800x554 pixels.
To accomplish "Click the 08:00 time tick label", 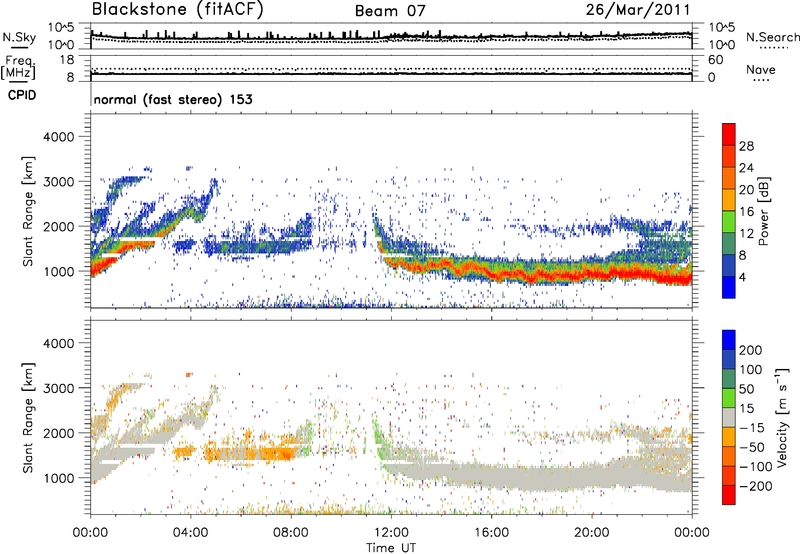I will click(x=291, y=533).
